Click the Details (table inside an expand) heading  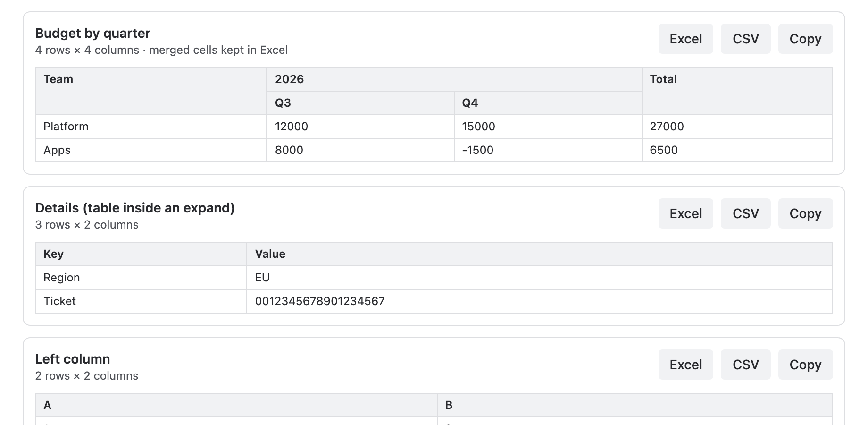(x=135, y=208)
